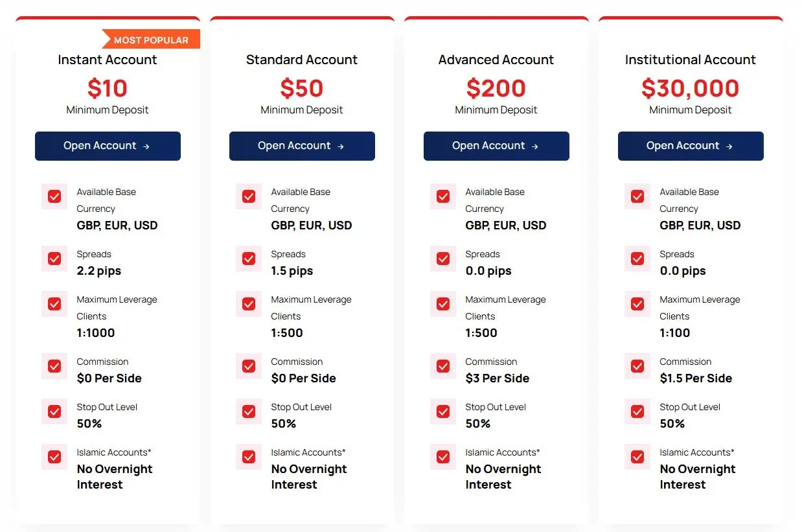Open the $30,000 Institutional Account
Image resolution: width=802 pixels, height=532 pixels.
click(691, 146)
